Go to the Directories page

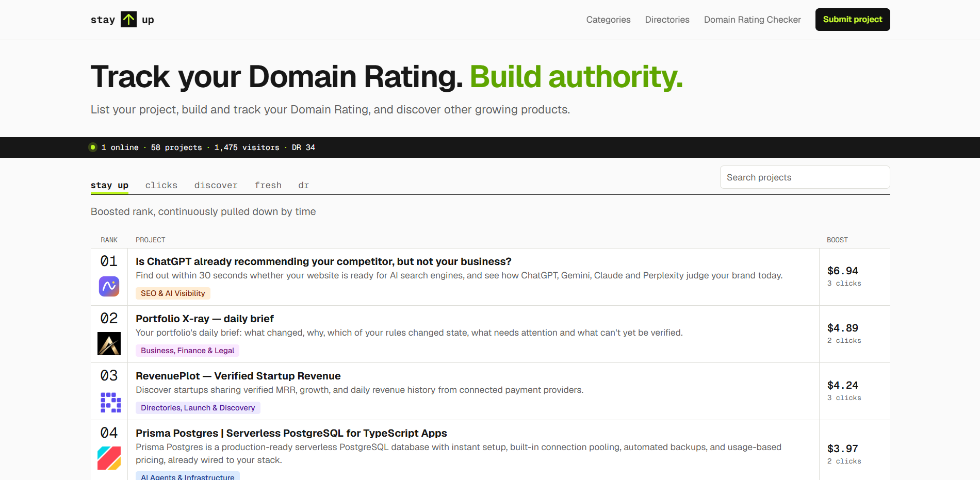(x=667, y=20)
